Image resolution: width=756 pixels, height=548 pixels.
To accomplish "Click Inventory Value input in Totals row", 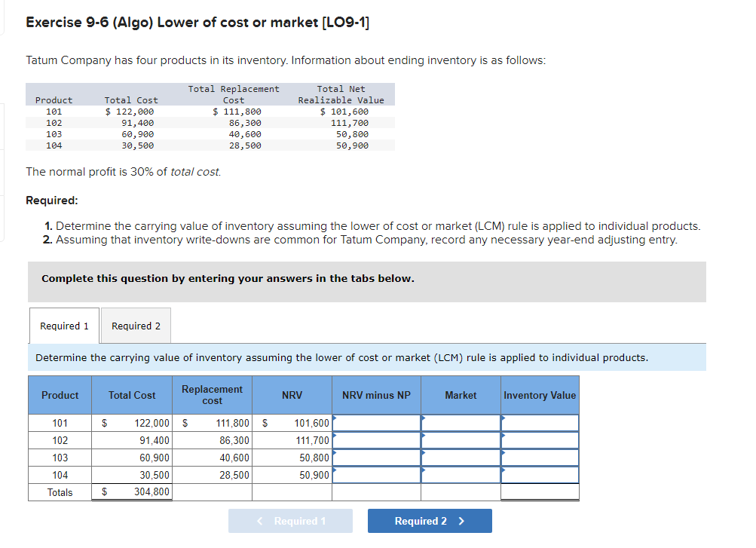I will [540, 492].
